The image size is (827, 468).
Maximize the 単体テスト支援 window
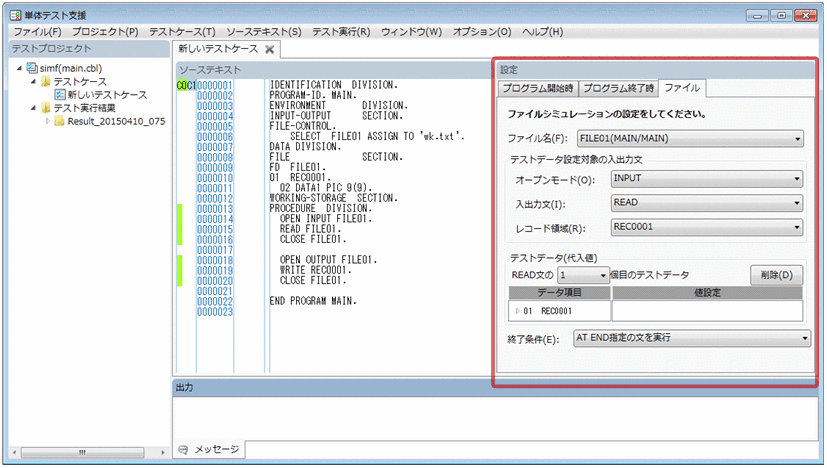781,16
